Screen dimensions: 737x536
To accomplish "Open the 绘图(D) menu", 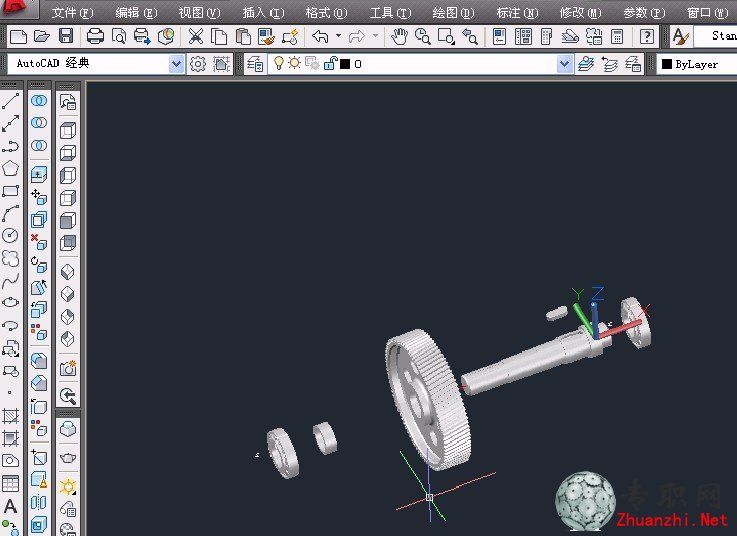I will point(454,13).
